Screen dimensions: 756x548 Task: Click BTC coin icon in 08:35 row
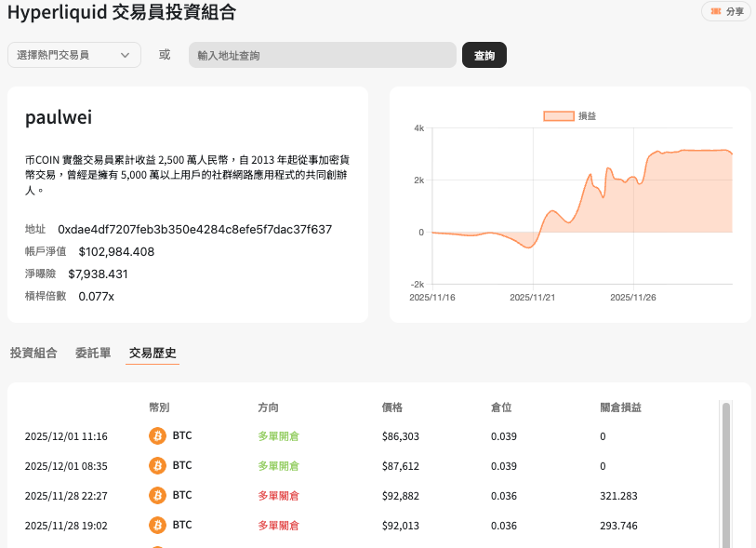(158, 465)
